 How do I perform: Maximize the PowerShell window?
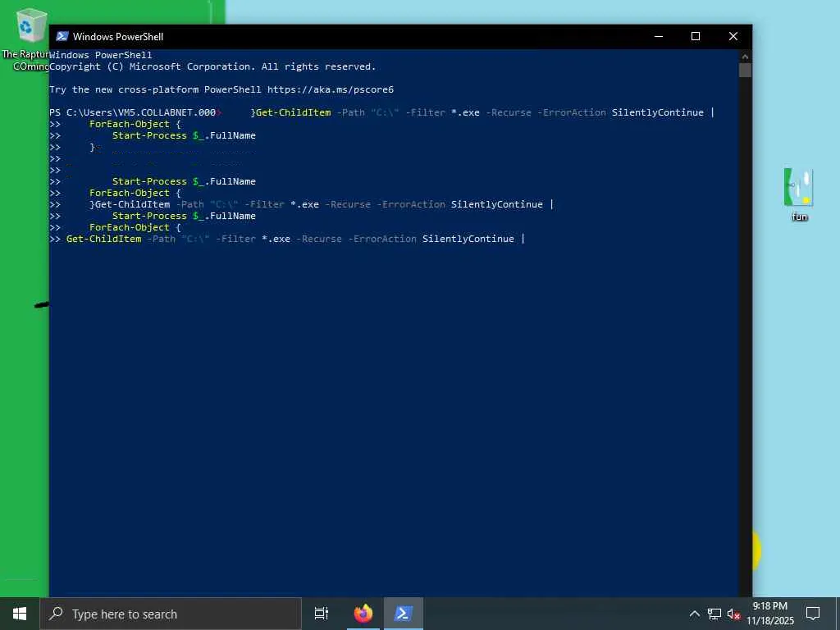696,36
